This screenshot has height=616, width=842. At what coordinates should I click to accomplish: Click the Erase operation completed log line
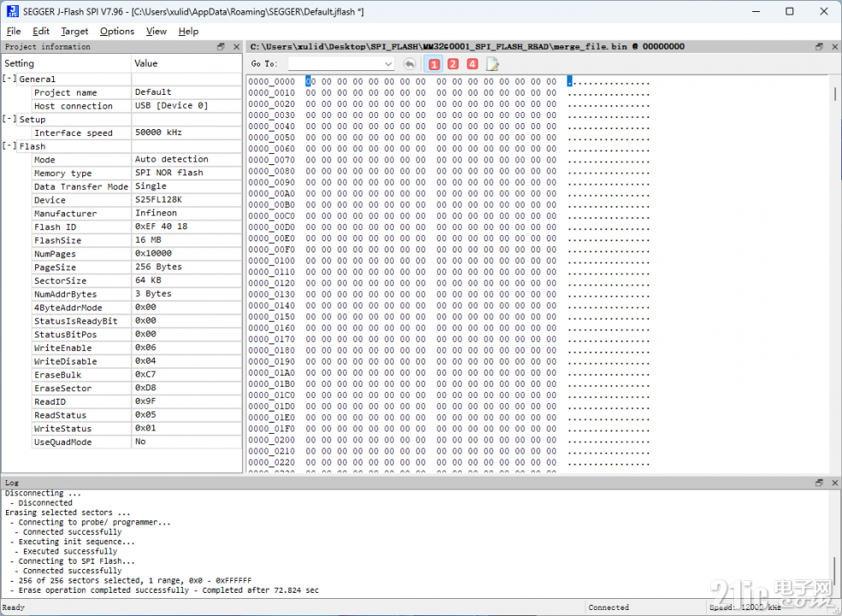pyautogui.click(x=163, y=589)
